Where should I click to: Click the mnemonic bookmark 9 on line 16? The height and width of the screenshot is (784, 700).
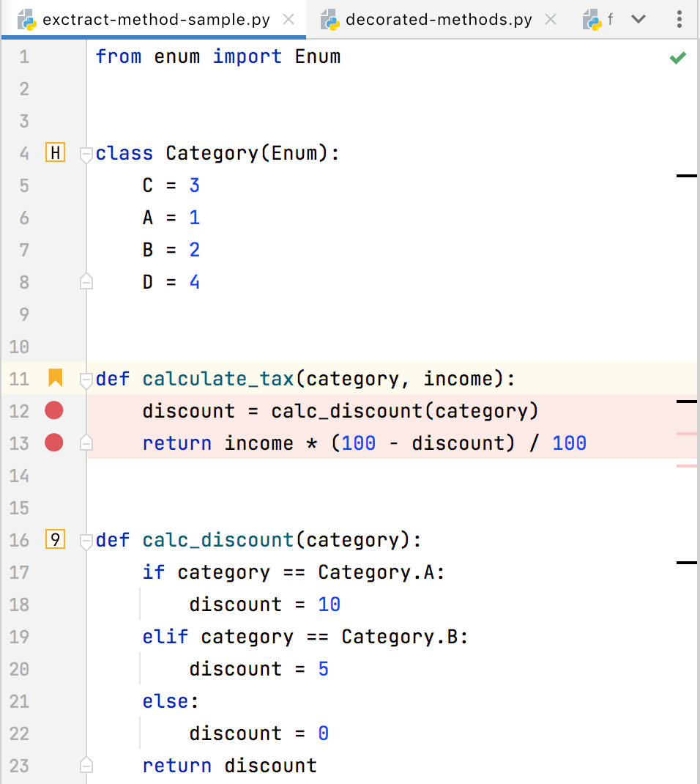56,539
